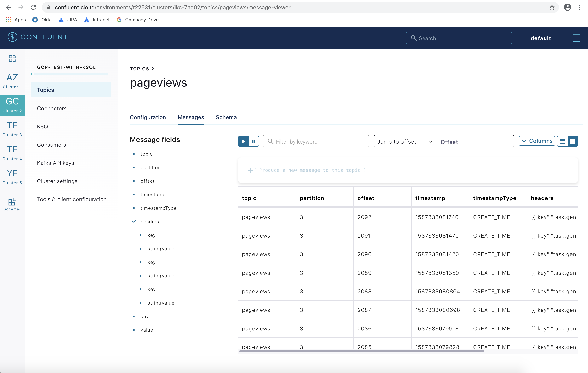Open the Jump to offset dropdown

(405, 142)
